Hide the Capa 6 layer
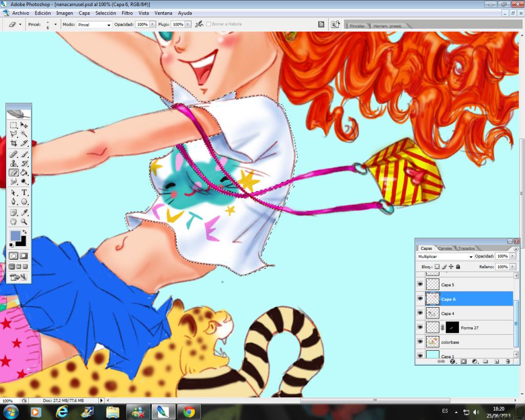Viewport: 525px width, 420px height. point(420,299)
